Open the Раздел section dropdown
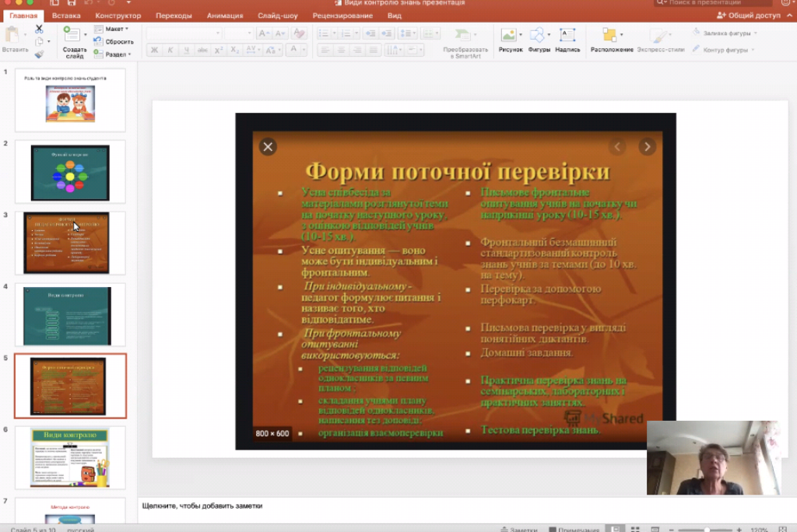This screenshot has height=532, width=797. point(113,54)
